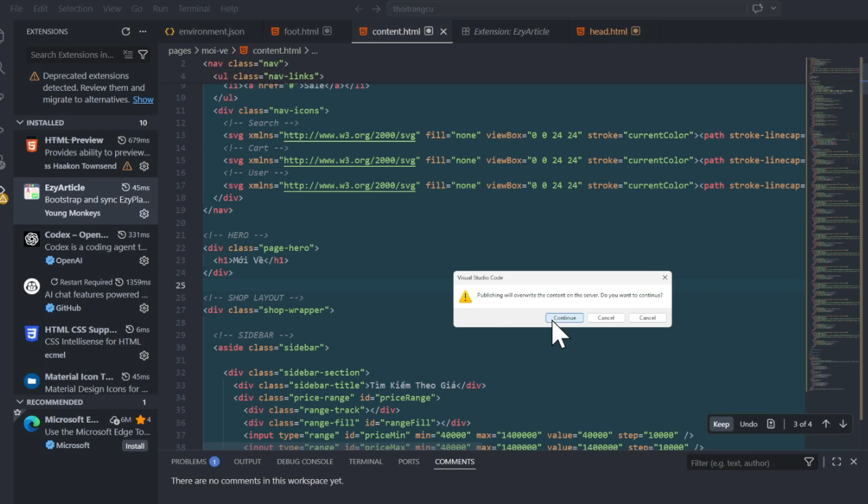
Task: Open the moi-ve breadcrumb
Action: [x=215, y=50]
